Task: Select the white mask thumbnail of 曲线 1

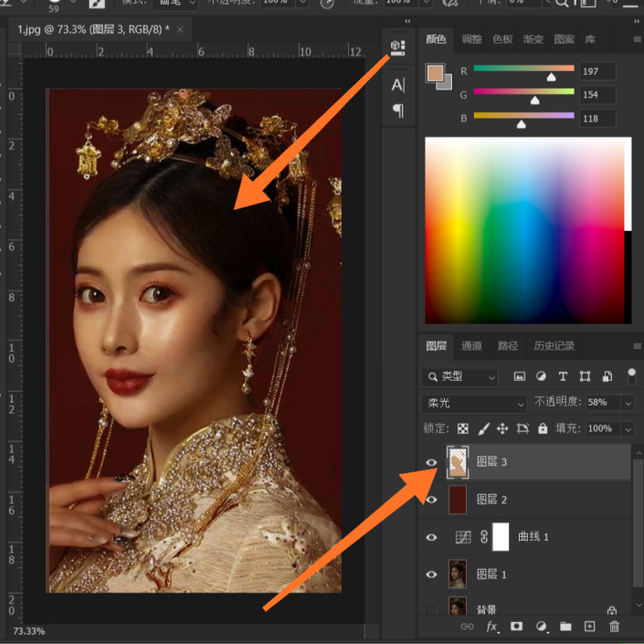Action: (x=501, y=537)
